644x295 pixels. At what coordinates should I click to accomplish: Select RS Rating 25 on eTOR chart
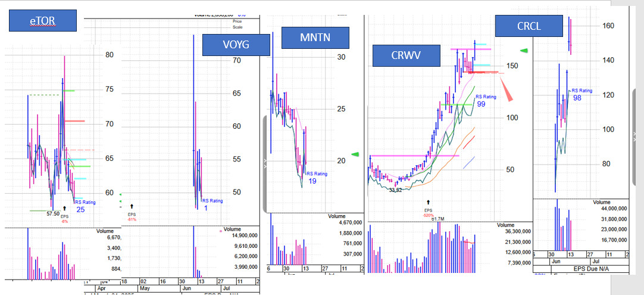coord(85,206)
